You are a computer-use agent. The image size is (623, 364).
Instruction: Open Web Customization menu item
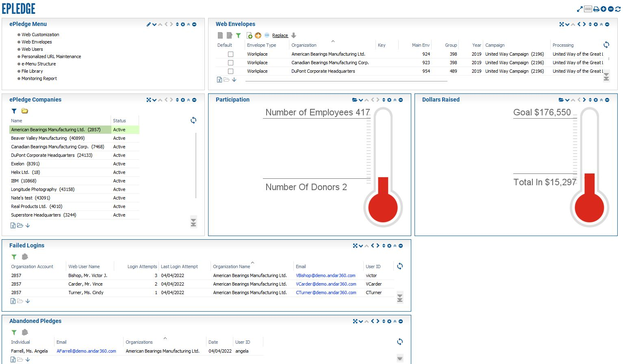(40, 35)
